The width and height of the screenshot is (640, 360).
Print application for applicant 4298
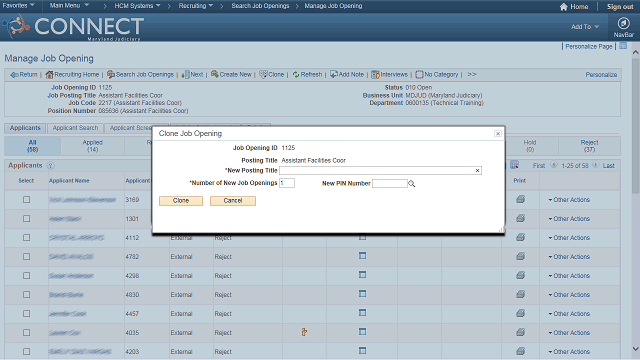(520, 275)
